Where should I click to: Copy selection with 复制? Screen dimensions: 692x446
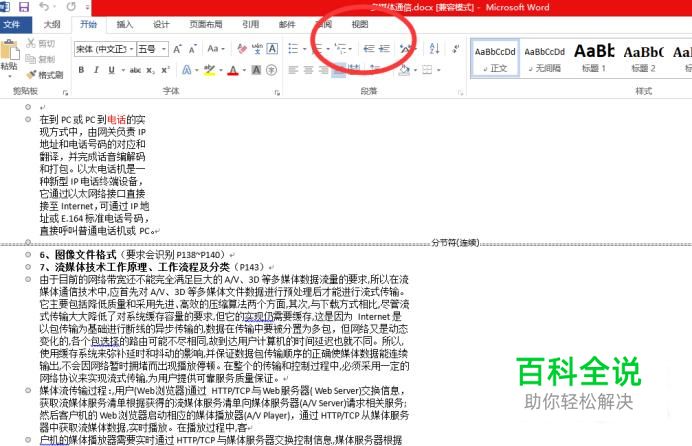tap(41, 59)
